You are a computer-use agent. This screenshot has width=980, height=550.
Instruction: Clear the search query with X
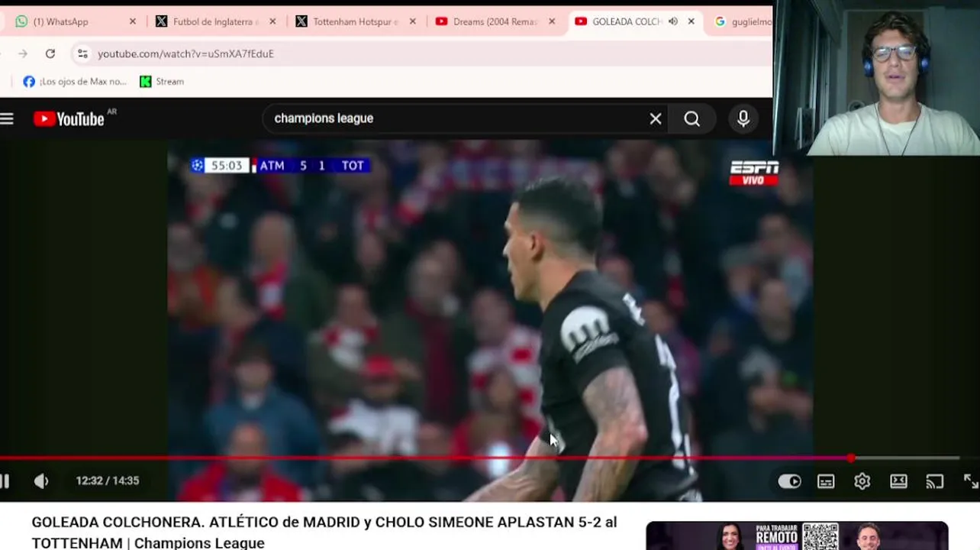656,118
